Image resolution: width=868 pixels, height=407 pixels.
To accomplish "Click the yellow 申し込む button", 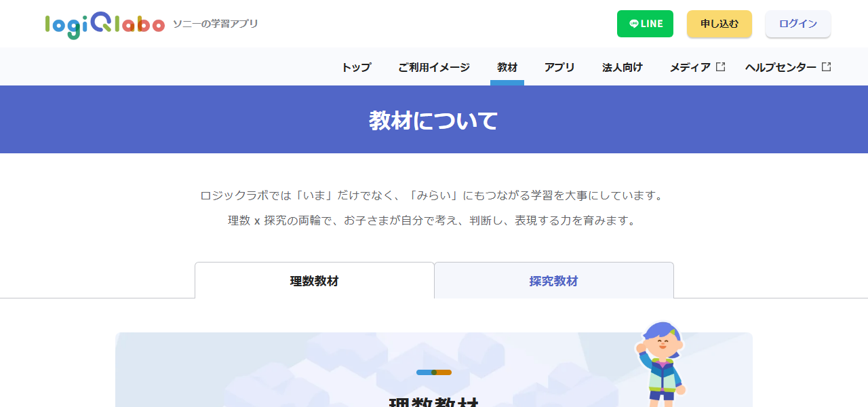I will click(x=719, y=24).
